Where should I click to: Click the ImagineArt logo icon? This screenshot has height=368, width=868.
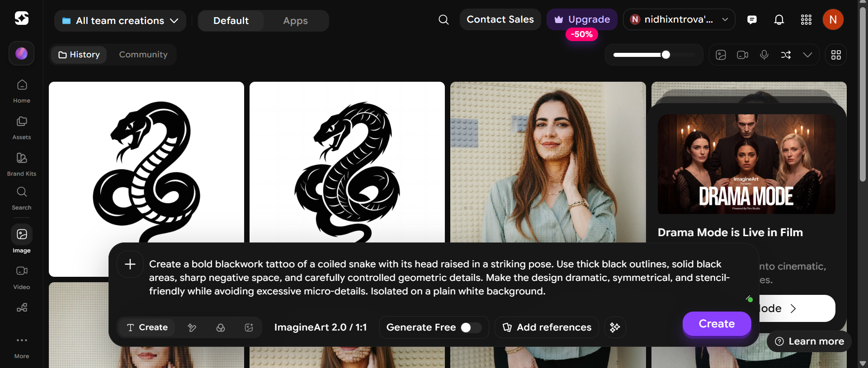tap(22, 18)
